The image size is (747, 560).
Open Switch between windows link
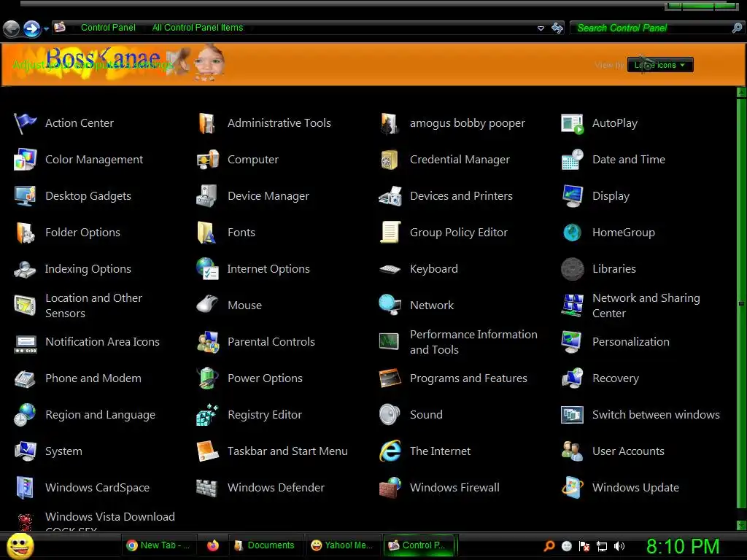click(x=656, y=415)
